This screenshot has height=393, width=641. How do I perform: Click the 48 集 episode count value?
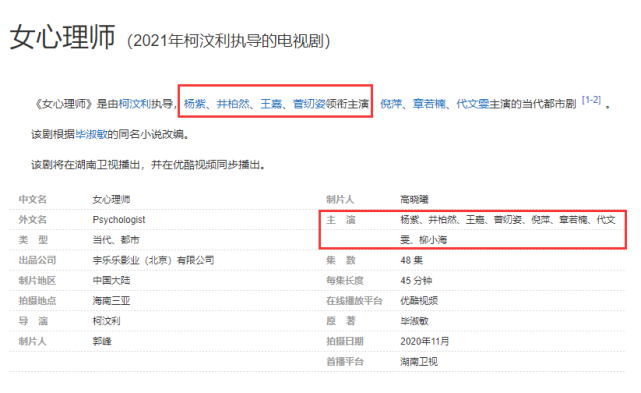[412, 261]
